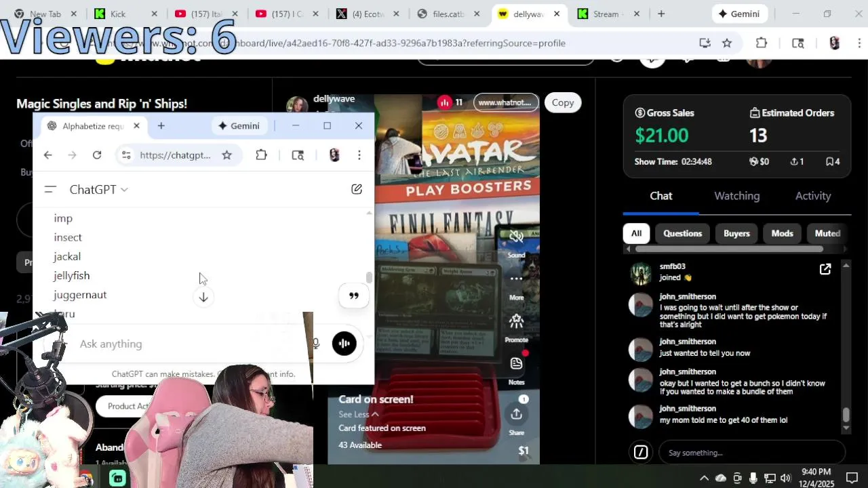Filter chat by All
Image resolution: width=868 pixels, height=488 pixels.
636,233
